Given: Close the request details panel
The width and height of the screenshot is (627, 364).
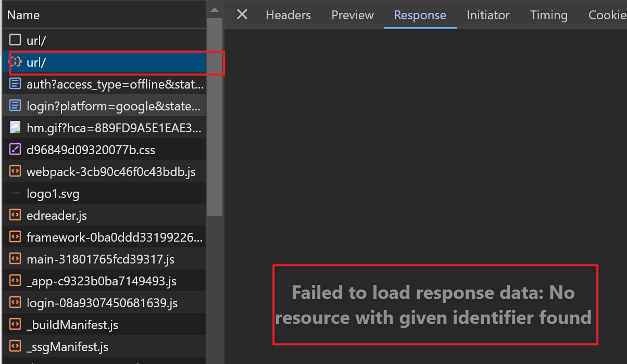Looking at the screenshot, I should [x=242, y=15].
